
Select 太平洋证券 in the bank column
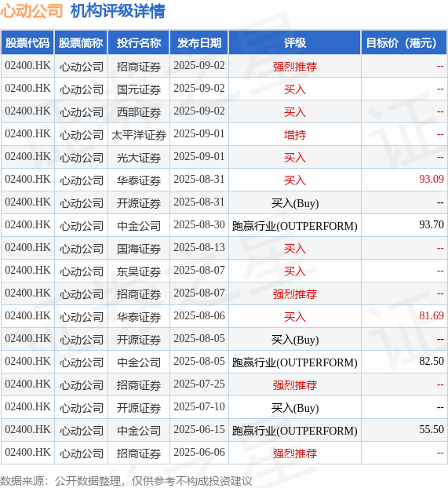139,135
